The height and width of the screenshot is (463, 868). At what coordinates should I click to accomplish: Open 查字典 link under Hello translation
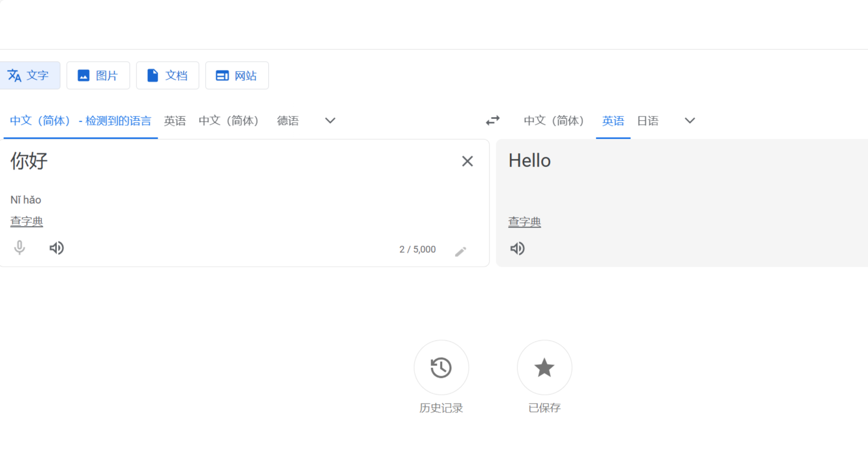[525, 222]
